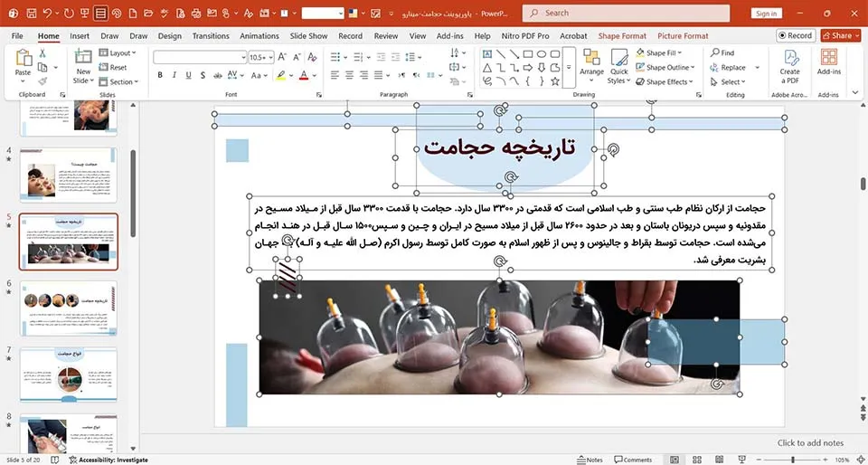Screen dimensions: 868x465
Task: Click Reset slide button
Action: point(114,68)
